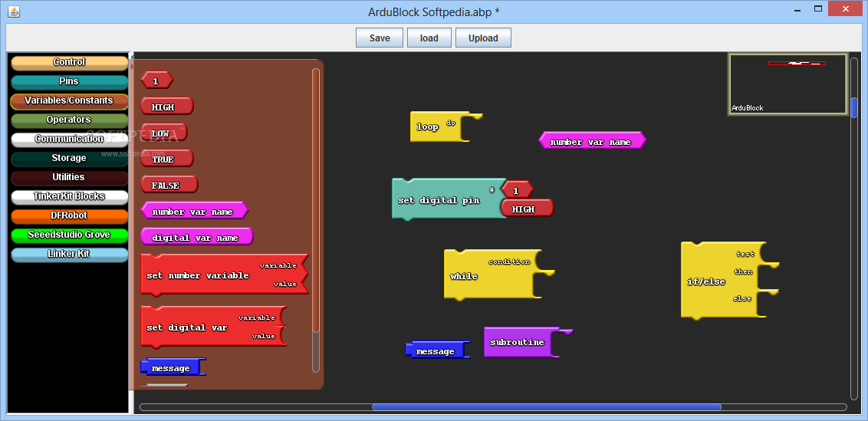Select the while block on canvas
Viewport: 868px width, 421px height.
487,275
